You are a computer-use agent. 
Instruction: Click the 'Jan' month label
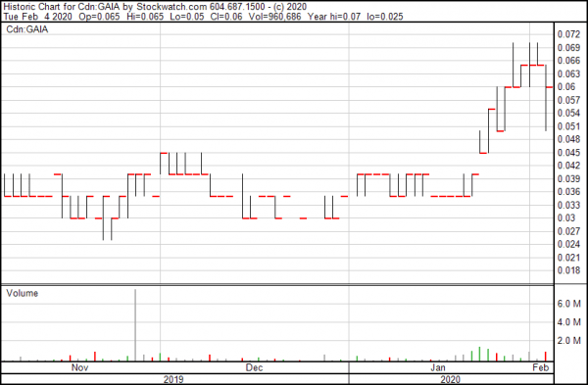coord(438,367)
